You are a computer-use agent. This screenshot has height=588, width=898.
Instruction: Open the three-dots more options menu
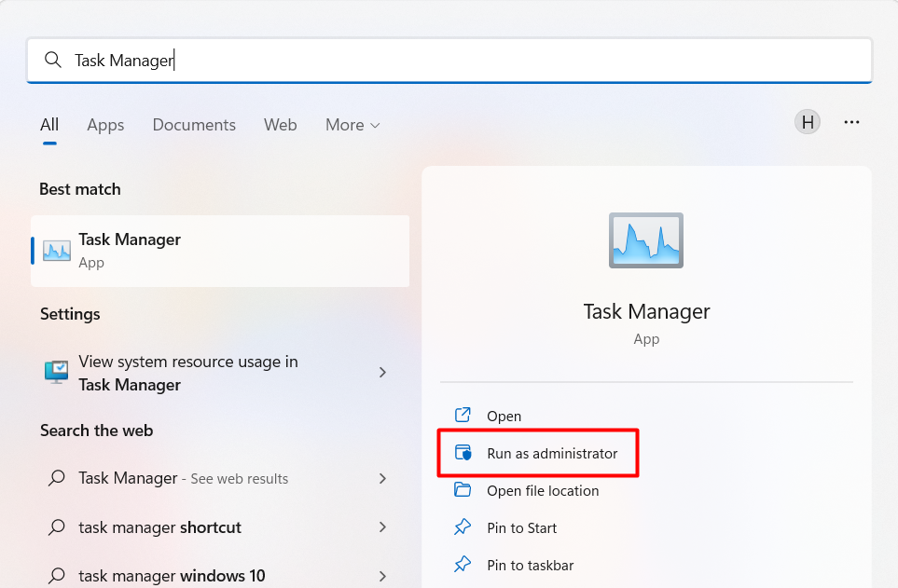851,122
